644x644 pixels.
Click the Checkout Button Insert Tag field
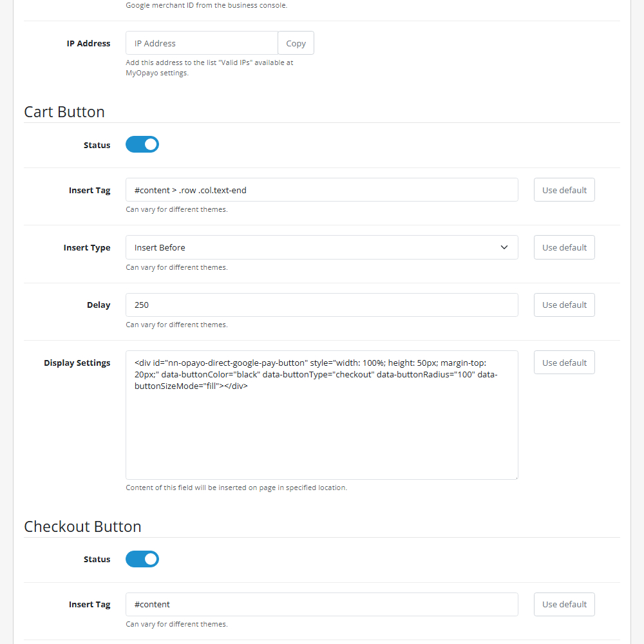(x=321, y=604)
